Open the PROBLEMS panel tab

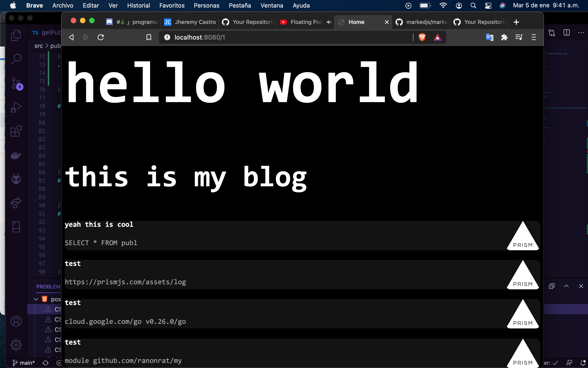click(x=48, y=287)
